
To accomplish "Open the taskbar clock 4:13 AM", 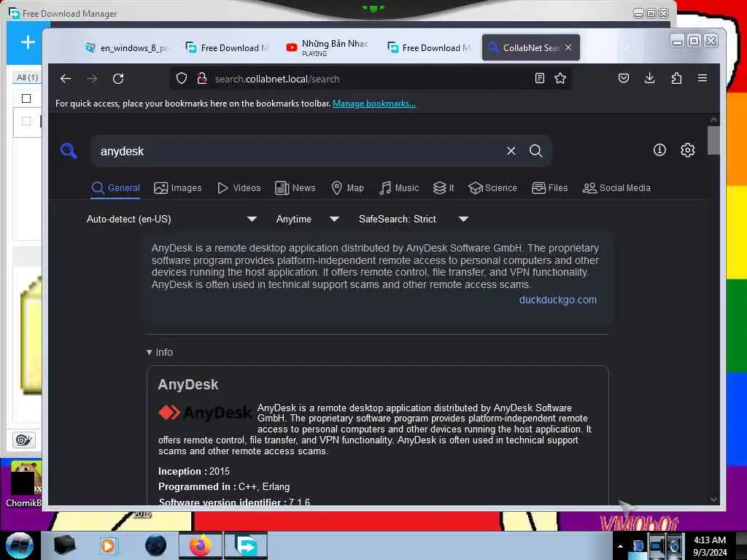I will click(710, 546).
